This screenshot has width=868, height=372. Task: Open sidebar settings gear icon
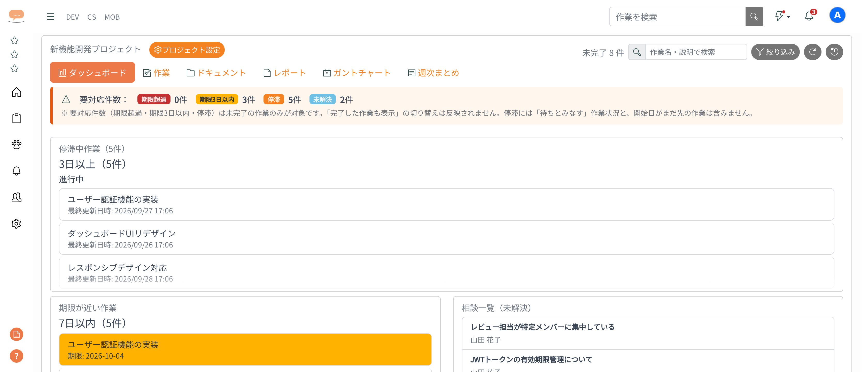tap(17, 223)
